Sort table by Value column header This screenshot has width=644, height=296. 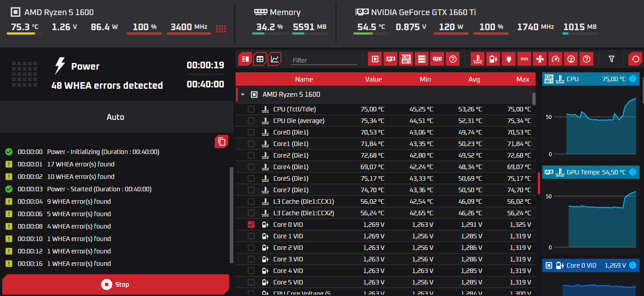click(x=373, y=79)
